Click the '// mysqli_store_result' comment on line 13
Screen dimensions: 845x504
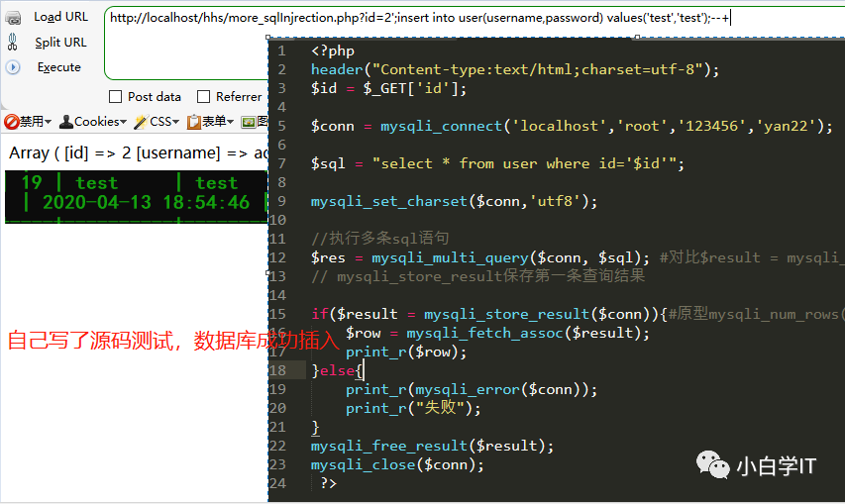click(477, 276)
